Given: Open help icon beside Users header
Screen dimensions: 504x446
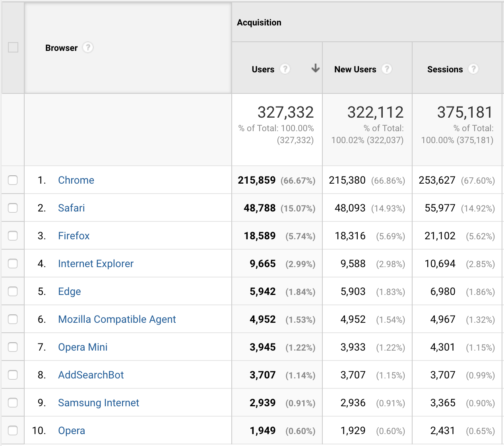Looking at the screenshot, I should 285,69.
